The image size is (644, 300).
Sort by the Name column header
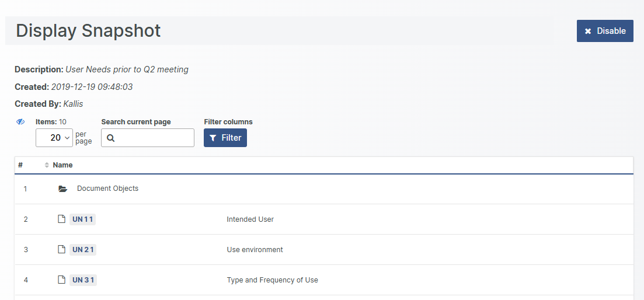[62, 165]
